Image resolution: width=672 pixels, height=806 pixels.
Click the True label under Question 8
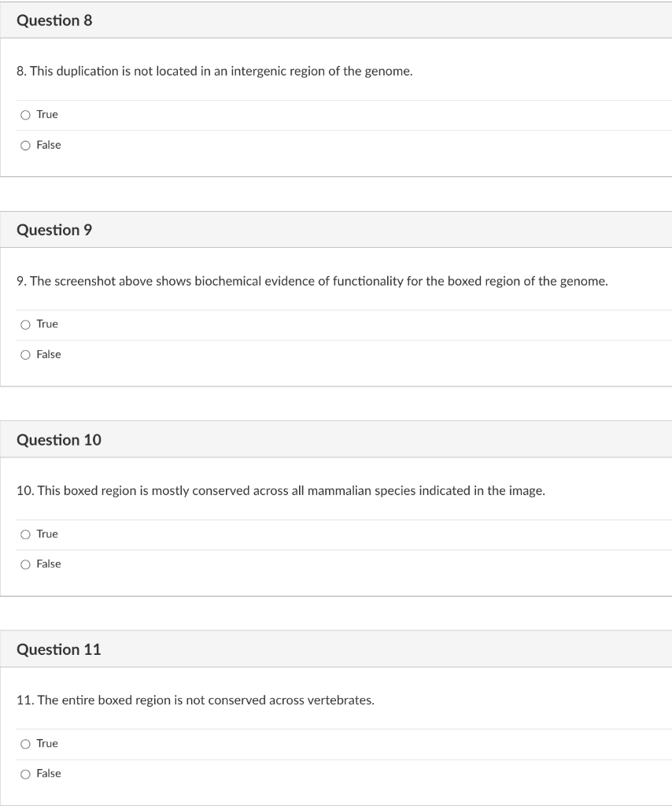[x=46, y=114]
